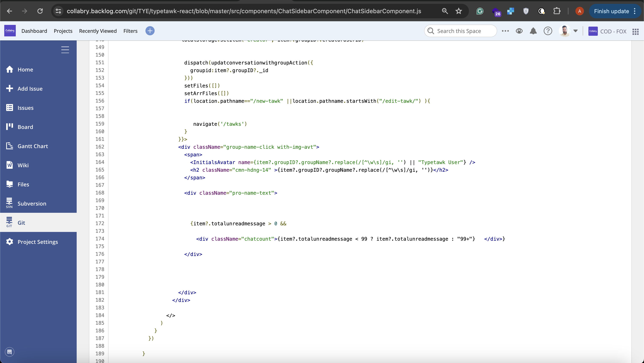Collapse the sidebar with hamburger icon
This screenshot has width=644, height=363.
[65, 50]
